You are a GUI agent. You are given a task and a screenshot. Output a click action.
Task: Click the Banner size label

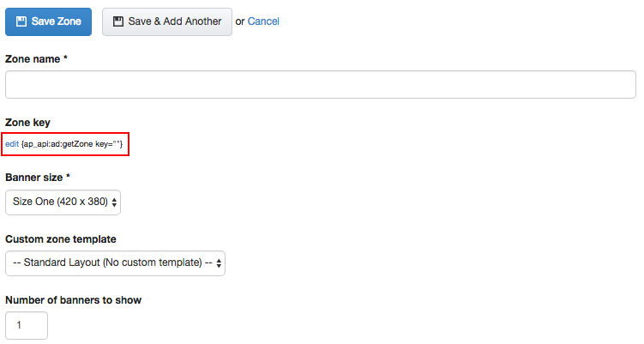pyautogui.click(x=38, y=178)
